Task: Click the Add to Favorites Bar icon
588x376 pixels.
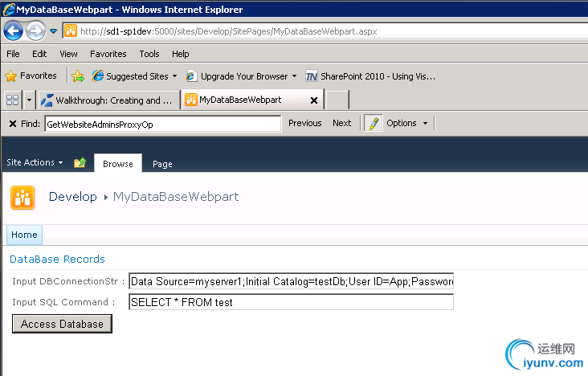Action: click(78, 76)
